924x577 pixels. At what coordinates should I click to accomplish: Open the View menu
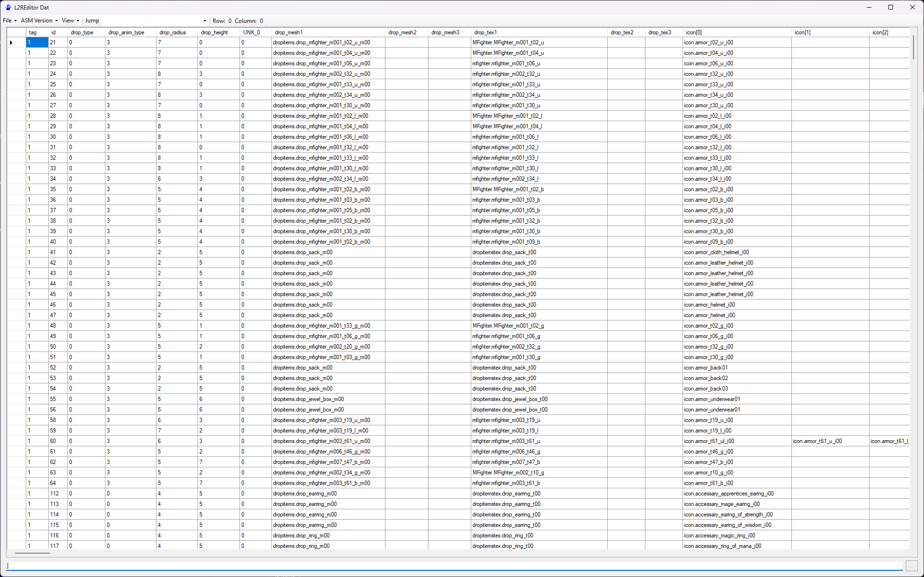coord(70,21)
